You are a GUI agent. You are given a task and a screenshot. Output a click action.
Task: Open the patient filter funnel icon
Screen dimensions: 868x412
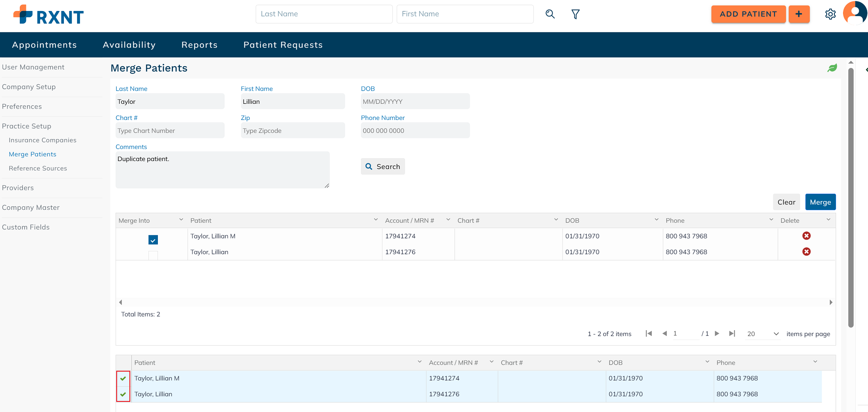pyautogui.click(x=575, y=14)
